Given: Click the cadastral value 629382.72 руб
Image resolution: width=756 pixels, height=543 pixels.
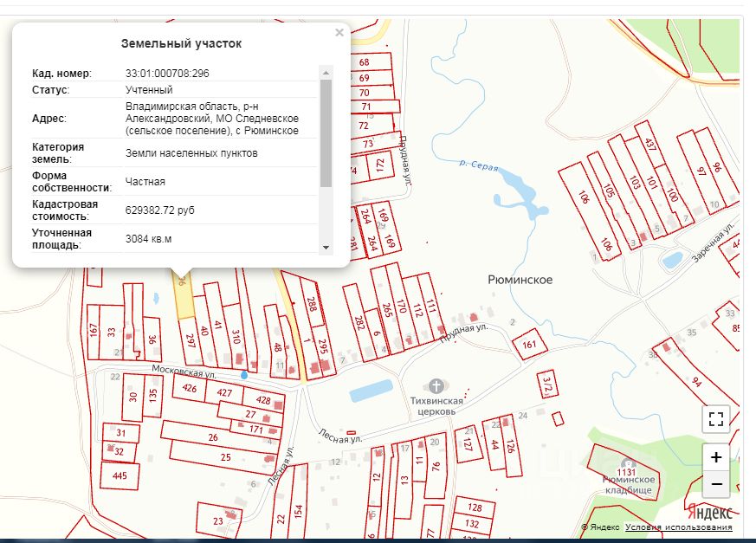Looking at the screenshot, I should click(x=159, y=210).
